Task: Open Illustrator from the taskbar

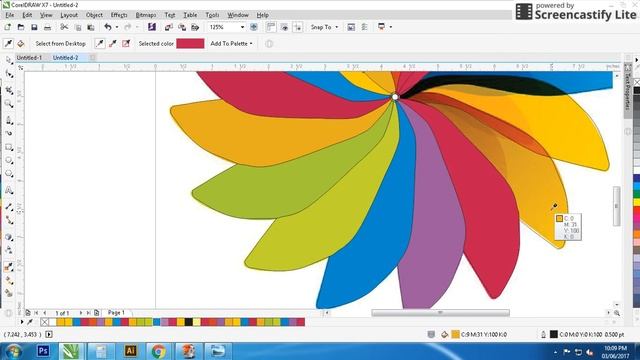Action: click(x=131, y=351)
